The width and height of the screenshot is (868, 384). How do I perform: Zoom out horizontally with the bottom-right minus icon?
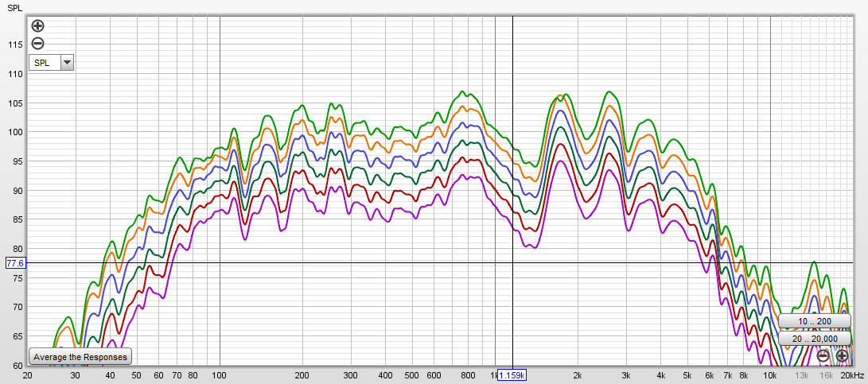coord(823,356)
